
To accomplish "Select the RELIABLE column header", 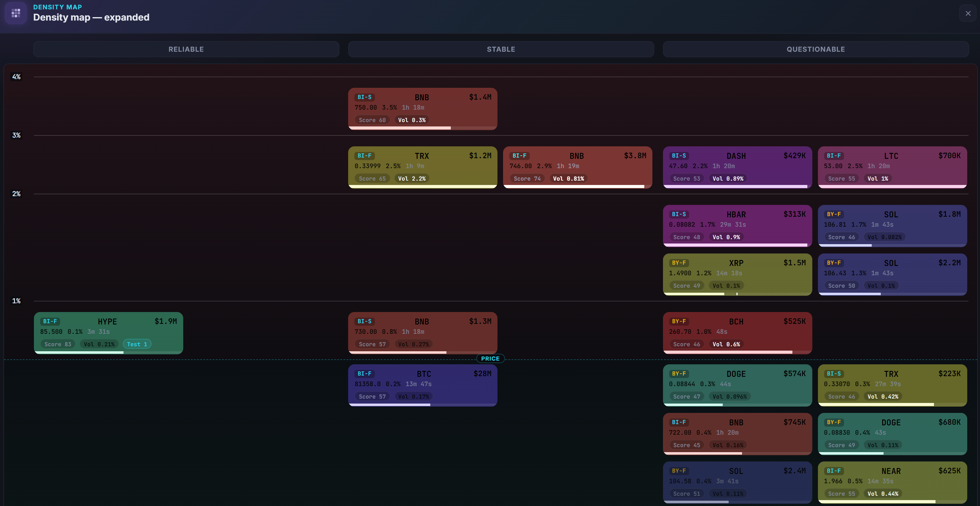I will 186,49.
